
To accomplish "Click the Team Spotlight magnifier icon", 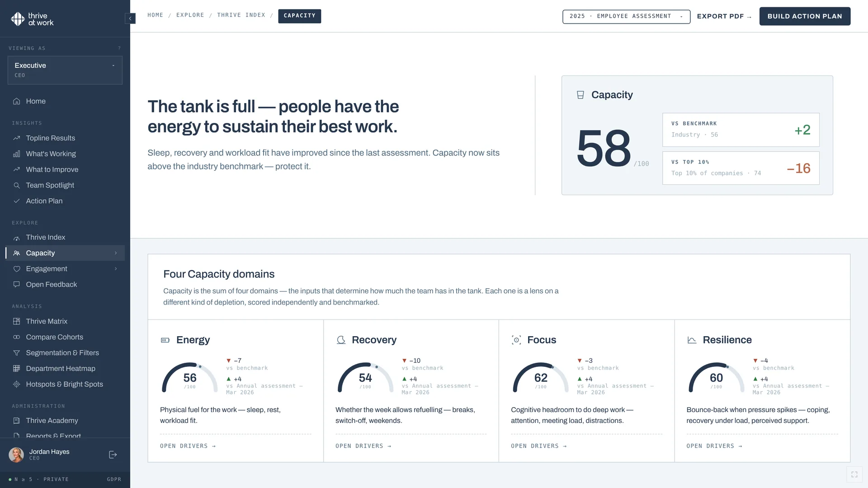I will [x=17, y=185].
